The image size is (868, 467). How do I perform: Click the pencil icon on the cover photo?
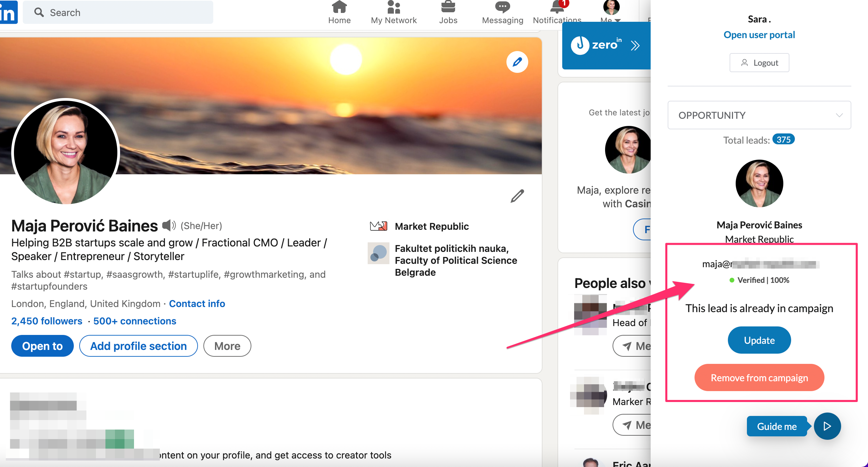tap(517, 62)
